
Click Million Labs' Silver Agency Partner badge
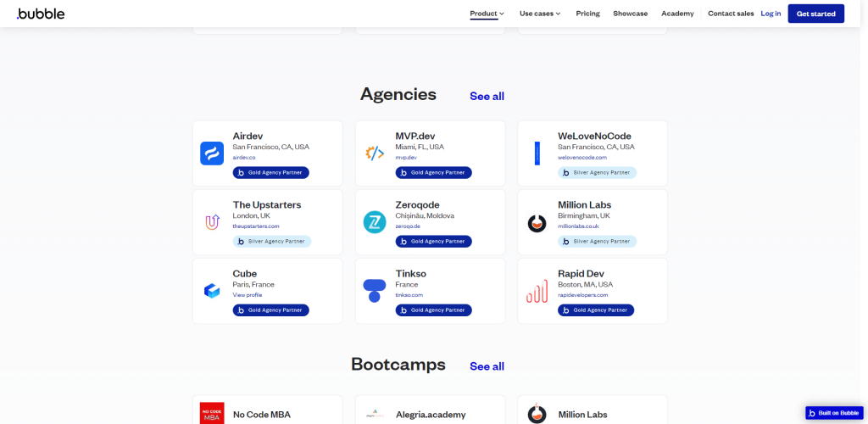click(598, 242)
